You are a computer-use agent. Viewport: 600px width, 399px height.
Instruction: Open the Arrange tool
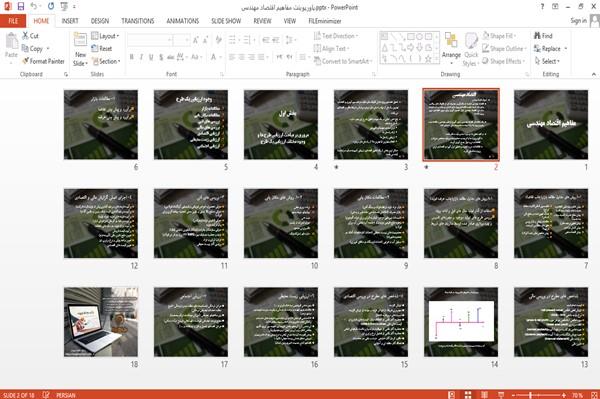(451, 46)
